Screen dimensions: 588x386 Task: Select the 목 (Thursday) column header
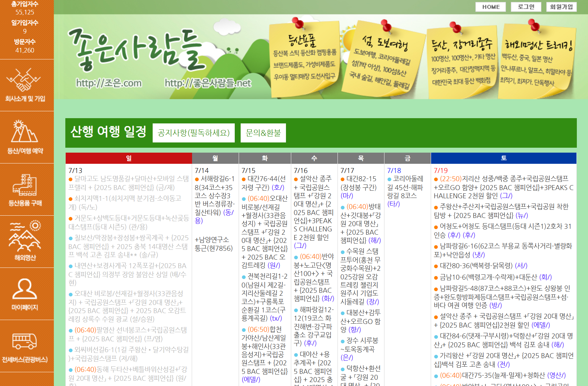[x=361, y=158]
